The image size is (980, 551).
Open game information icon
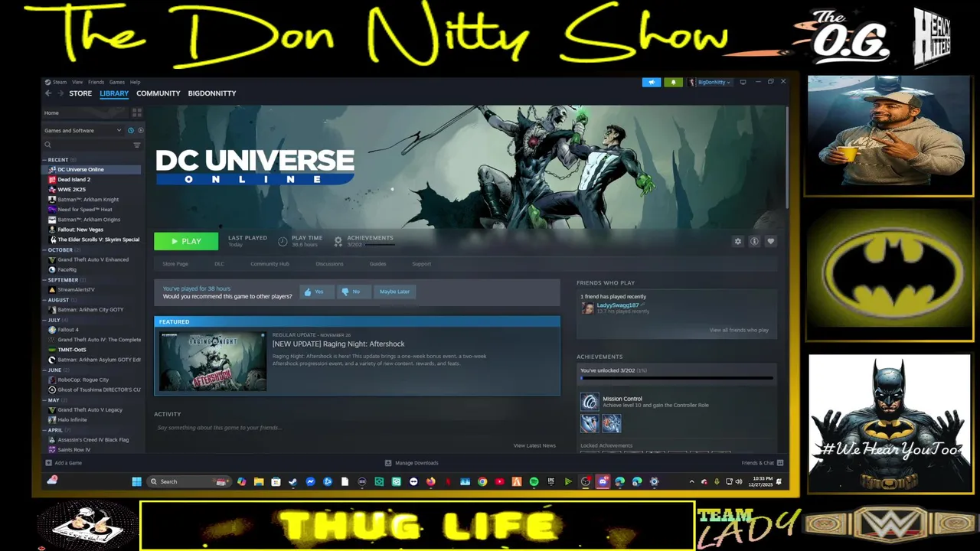(754, 241)
